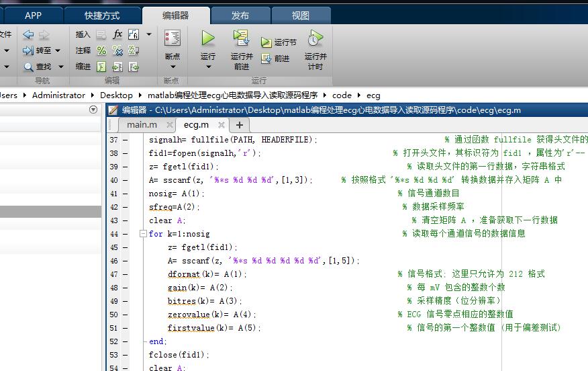Run the script with the green 运行 arrow

[x=208, y=38]
